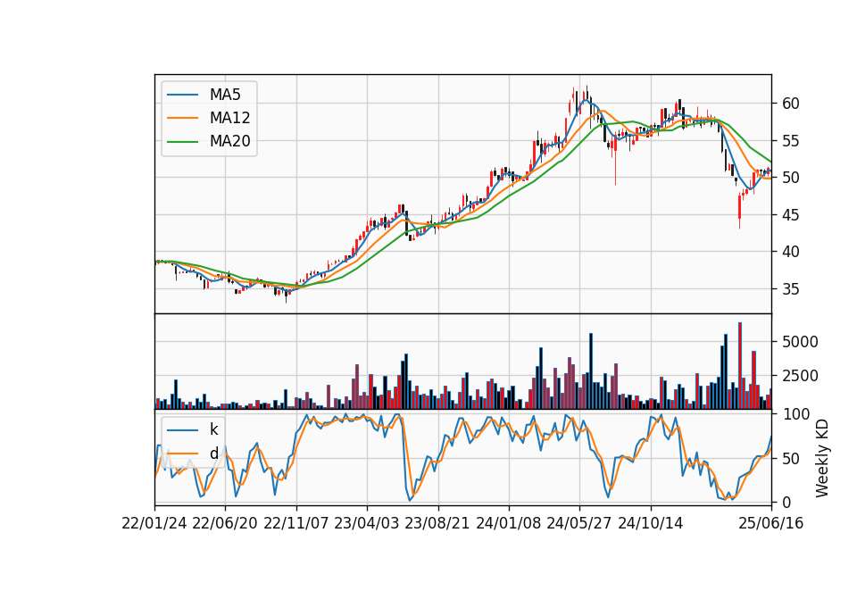
Task: Click the MA12 legend label
Action: pyautogui.click(x=229, y=118)
